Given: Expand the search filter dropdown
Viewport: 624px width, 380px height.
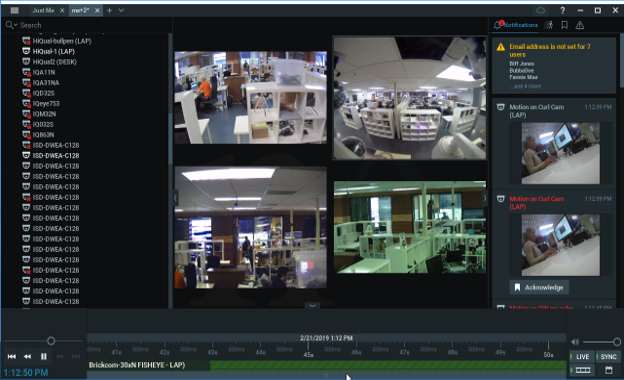Looking at the screenshot, I should point(12,25).
